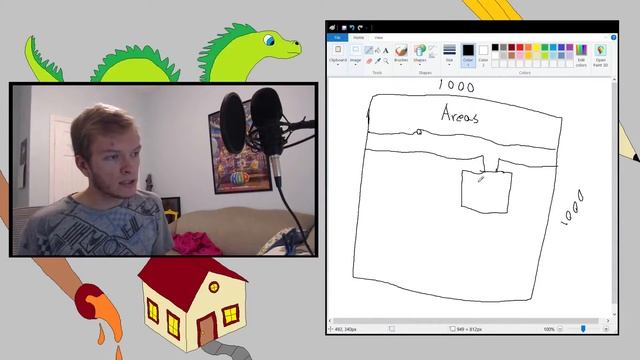Click the Undo arrow in title bar

(352, 27)
